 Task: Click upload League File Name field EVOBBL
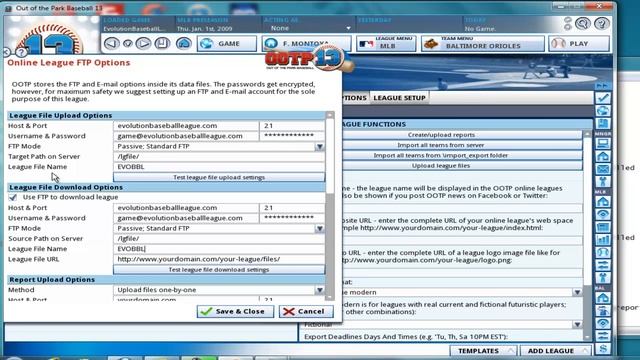219,167
